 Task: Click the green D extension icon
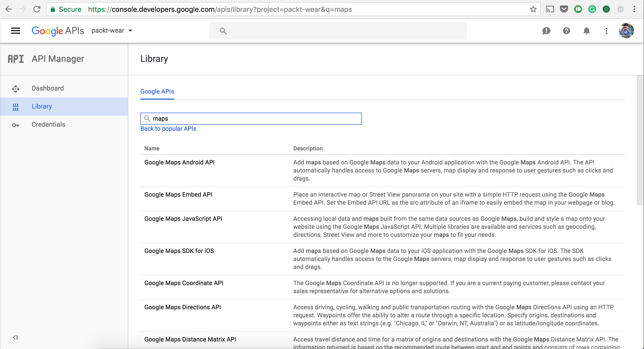tap(578, 9)
